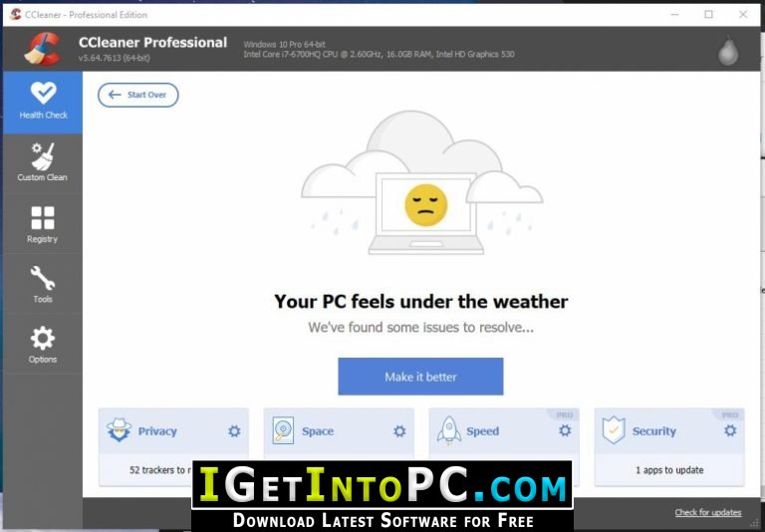Viewport: 765px width, 532px height.
Task: Click the Privacy spy icon
Action: [x=120, y=430]
